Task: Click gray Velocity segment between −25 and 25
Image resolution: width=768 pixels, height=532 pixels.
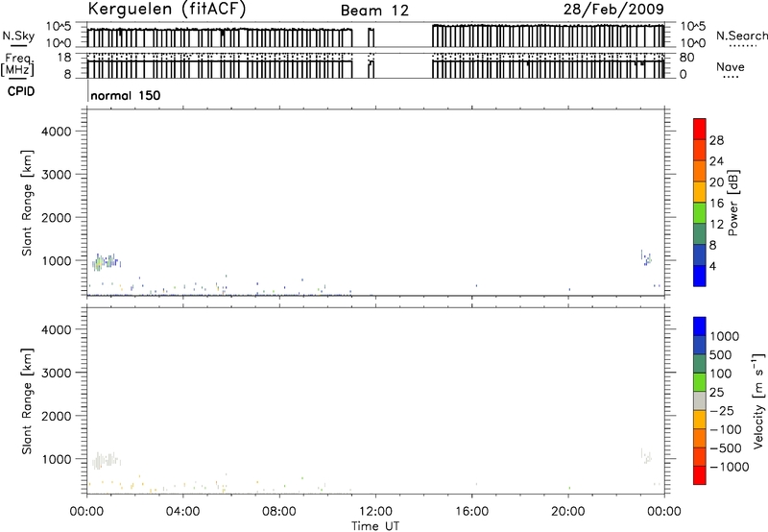Action: pos(700,400)
